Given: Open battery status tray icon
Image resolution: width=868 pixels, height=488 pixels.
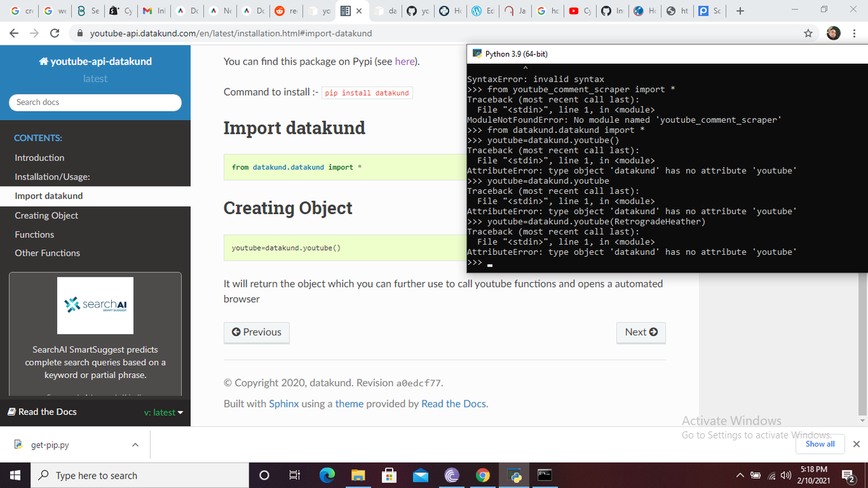Looking at the screenshot, I should pyautogui.click(x=755, y=475).
